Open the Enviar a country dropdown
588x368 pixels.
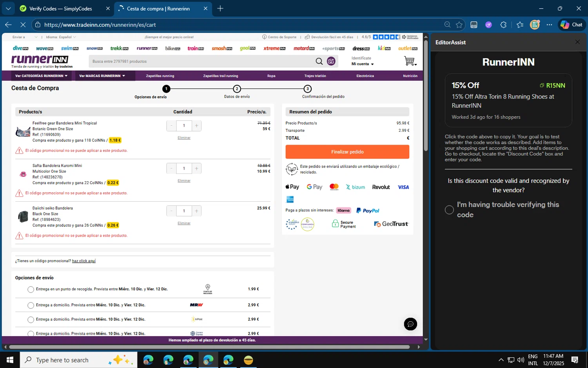coord(25,37)
